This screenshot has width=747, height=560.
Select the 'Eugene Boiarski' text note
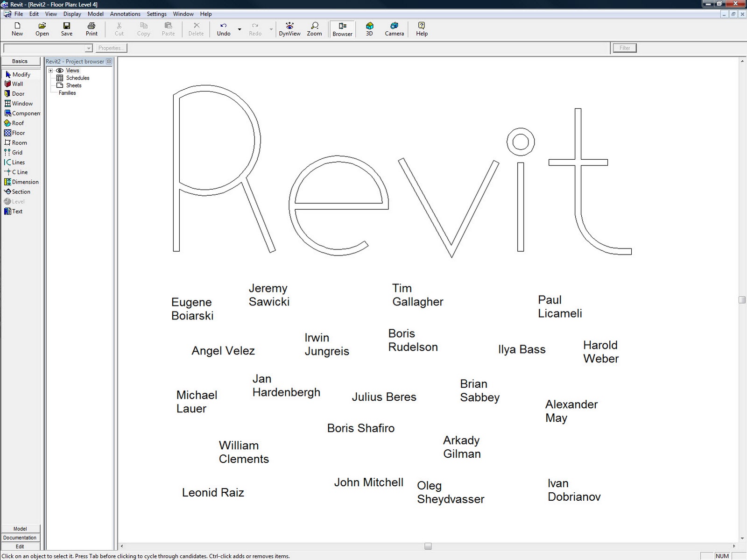point(192,309)
